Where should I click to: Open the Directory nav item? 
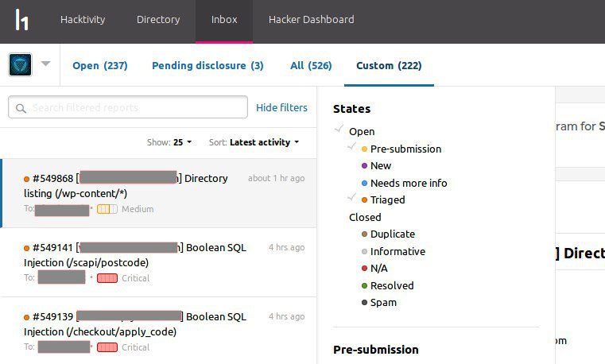158,19
